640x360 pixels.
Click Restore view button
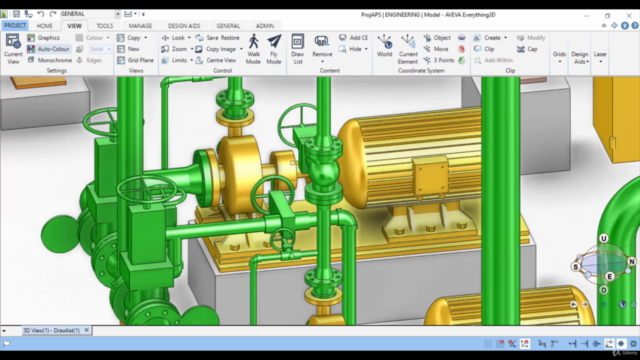[230, 38]
